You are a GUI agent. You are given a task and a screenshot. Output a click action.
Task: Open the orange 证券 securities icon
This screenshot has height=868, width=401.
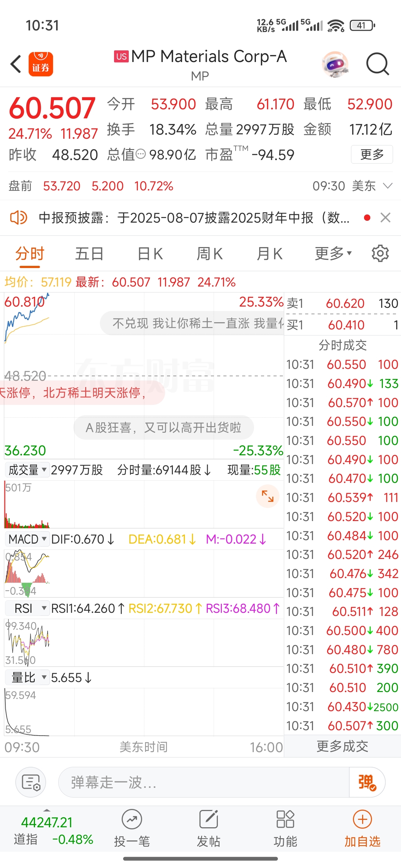41,64
